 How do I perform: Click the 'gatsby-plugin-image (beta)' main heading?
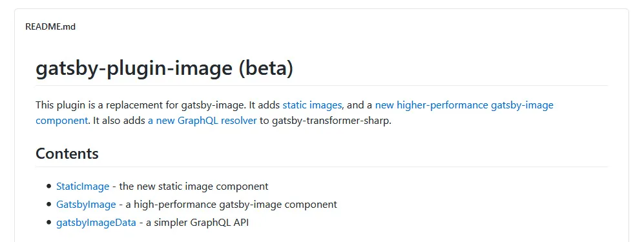[x=164, y=68]
